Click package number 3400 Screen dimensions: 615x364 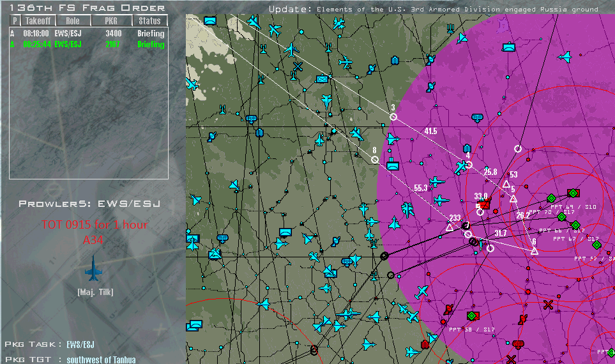coord(113,34)
